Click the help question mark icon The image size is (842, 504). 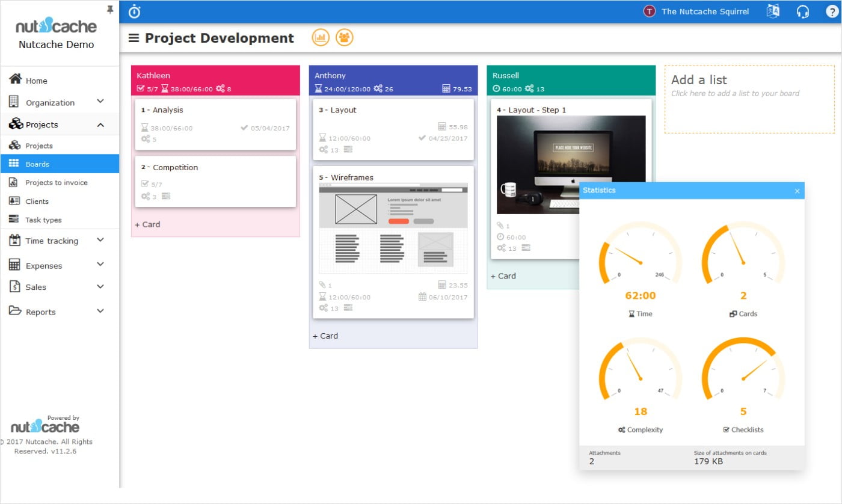(x=830, y=11)
